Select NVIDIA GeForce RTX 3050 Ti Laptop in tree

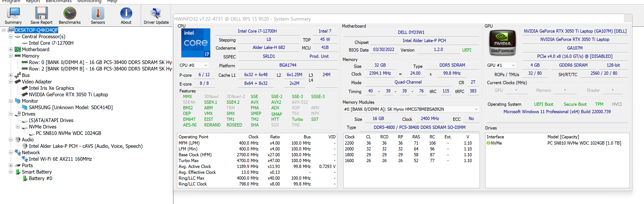tap(68, 94)
